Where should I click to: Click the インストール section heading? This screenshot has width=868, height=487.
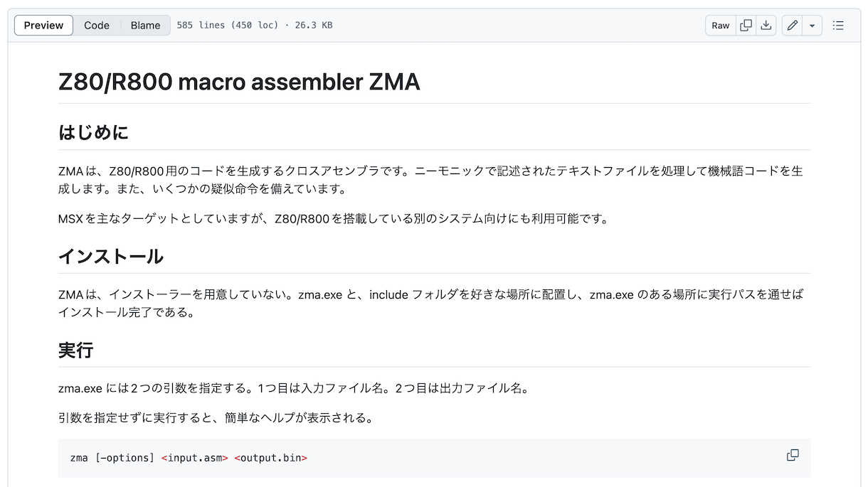click(x=111, y=256)
